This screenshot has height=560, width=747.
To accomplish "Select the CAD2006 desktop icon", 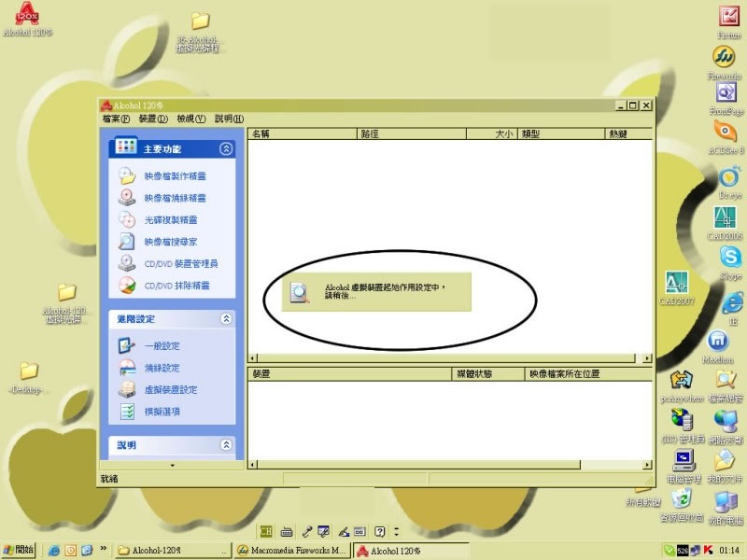I will [725, 222].
